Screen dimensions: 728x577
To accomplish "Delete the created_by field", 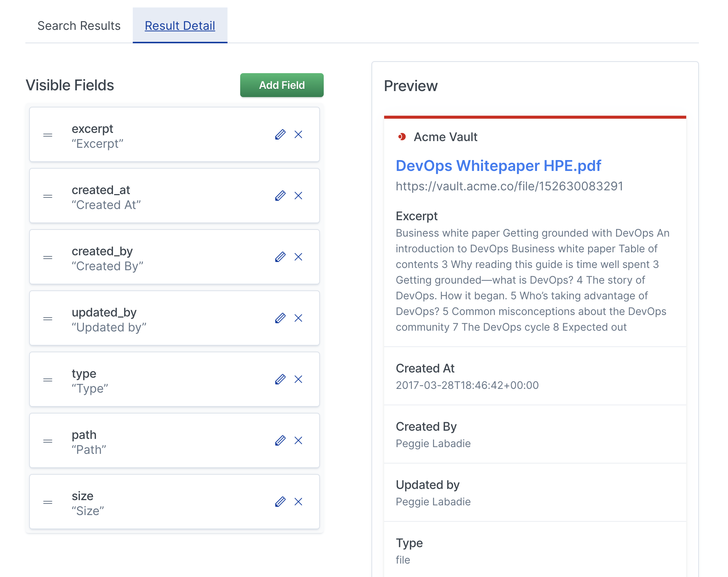I will [x=298, y=257].
